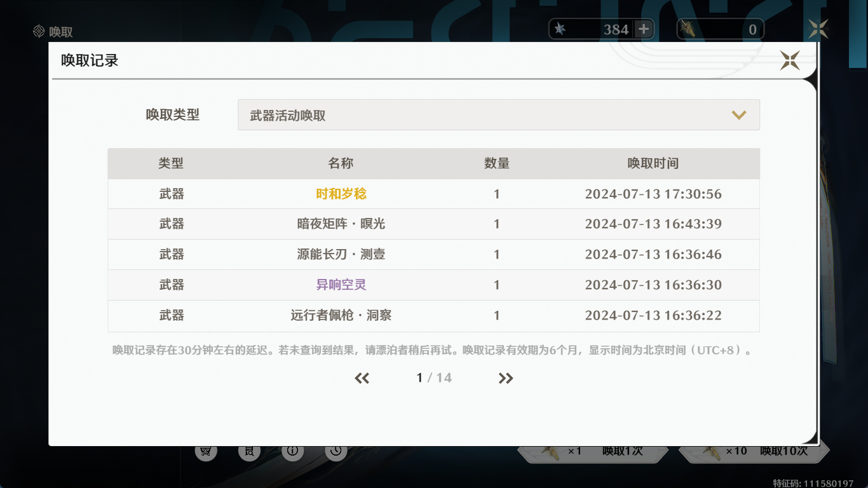Click the 武器 type cell in 异响空灵 row
Viewport: 868px width, 488px height.
tap(172, 285)
